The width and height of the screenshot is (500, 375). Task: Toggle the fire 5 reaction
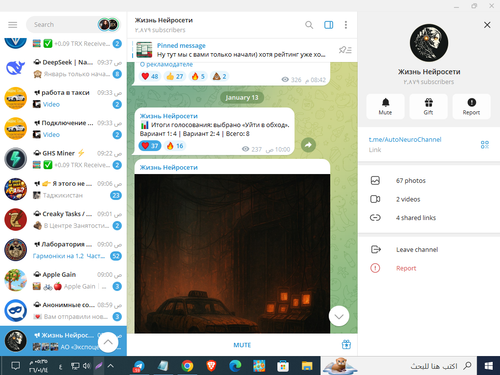click(x=198, y=76)
